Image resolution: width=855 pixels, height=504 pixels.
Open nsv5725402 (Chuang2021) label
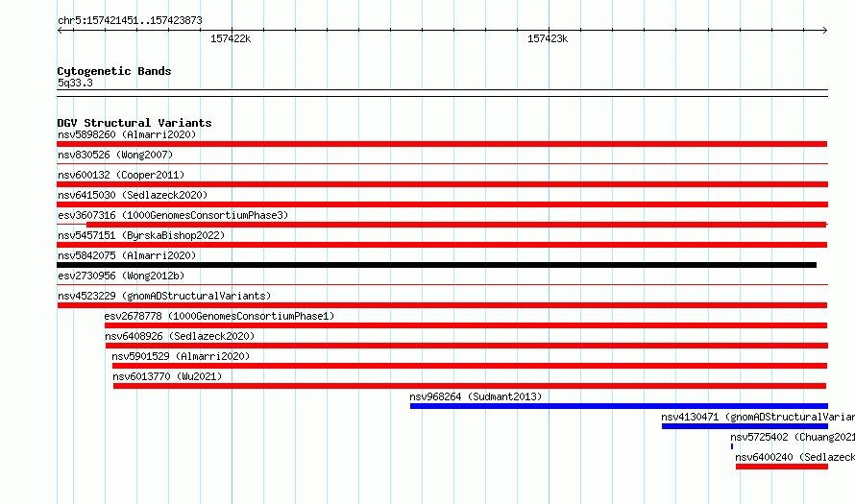pyautogui.click(x=793, y=437)
